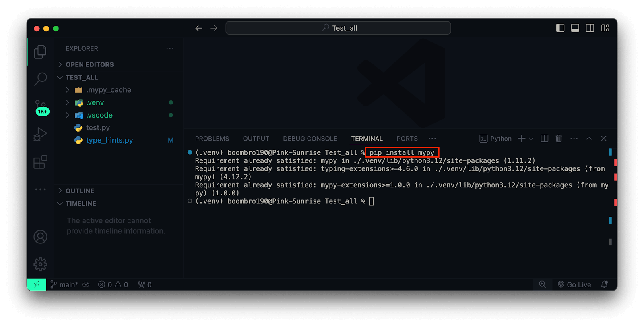Screen dimensions: 644x326
Task: Start Go Live server
Action: point(574,284)
